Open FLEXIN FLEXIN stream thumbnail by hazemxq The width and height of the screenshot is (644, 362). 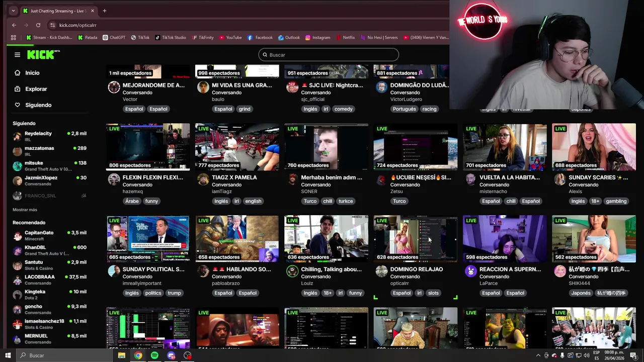[x=148, y=147]
